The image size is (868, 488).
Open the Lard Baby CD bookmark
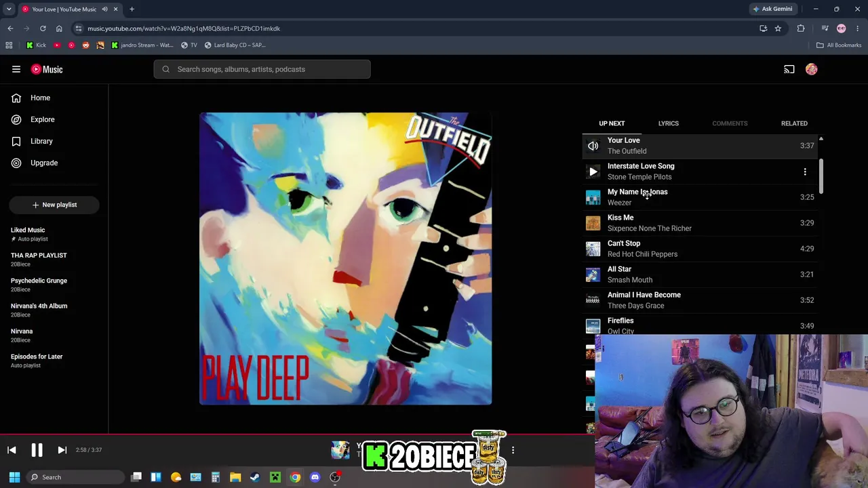click(x=235, y=45)
